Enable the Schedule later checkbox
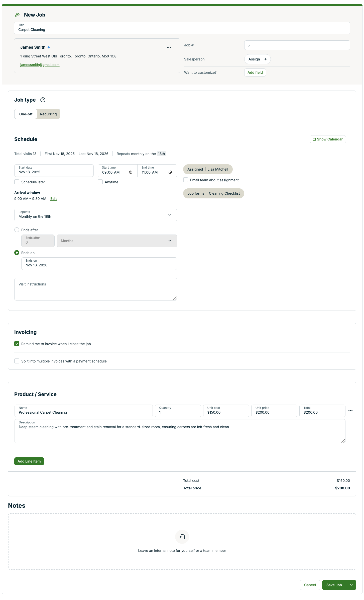 [17, 182]
